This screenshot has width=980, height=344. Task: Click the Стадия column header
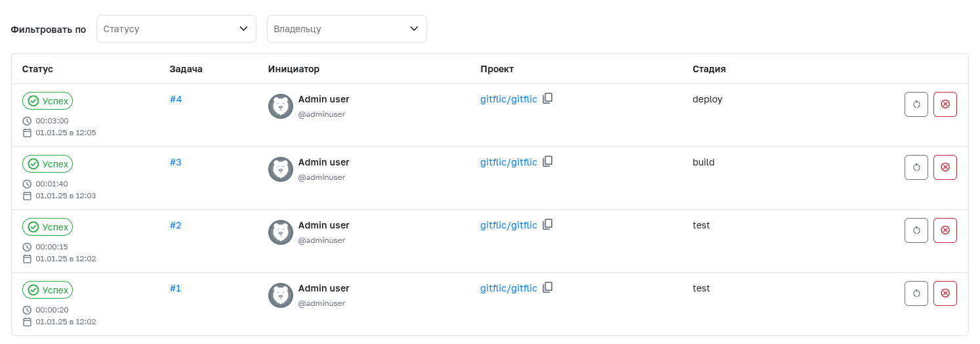pos(708,69)
